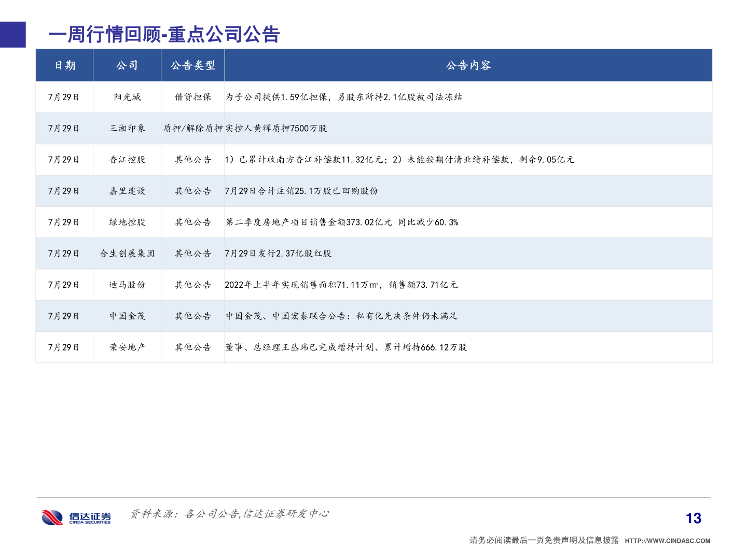Expand the 其他公告 cell in the 荣安地产 row
The height and width of the screenshot is (560, 747).
(192, 347)
